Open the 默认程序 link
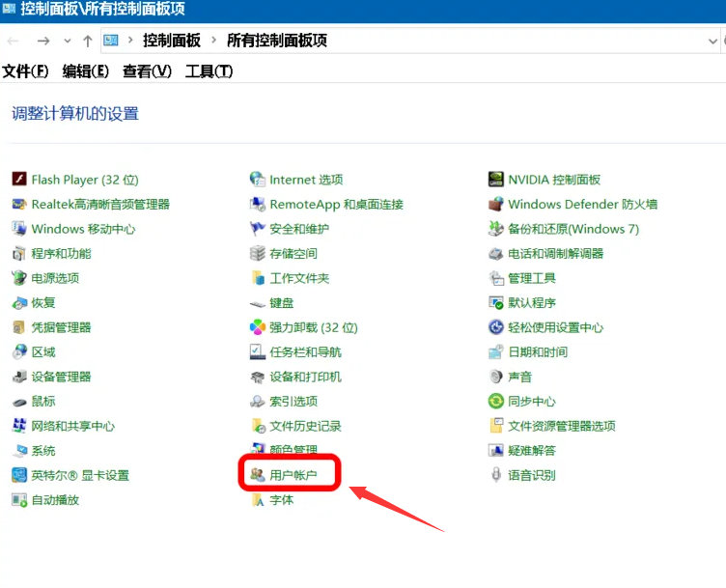The width and height of the screenshot is (726, 588). (x=532, y=303)
